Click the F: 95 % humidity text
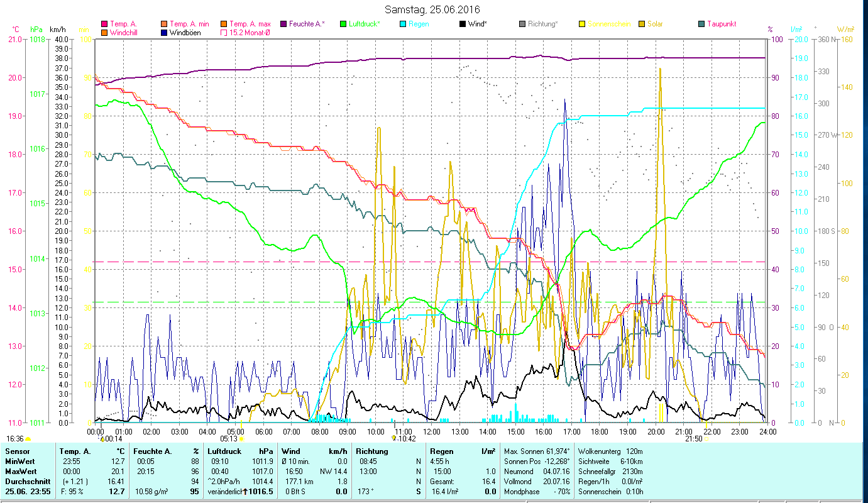This screenshot has height=503, width=868. coord(74,492)
